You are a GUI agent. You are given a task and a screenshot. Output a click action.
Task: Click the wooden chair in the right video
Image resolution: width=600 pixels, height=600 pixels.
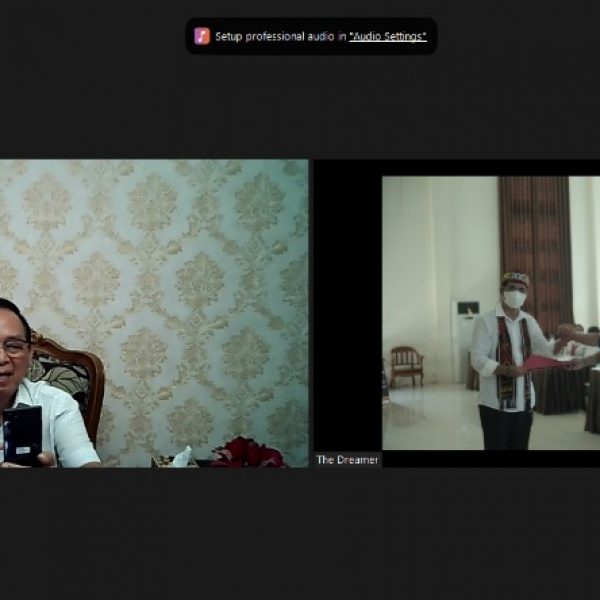[405, 365]
